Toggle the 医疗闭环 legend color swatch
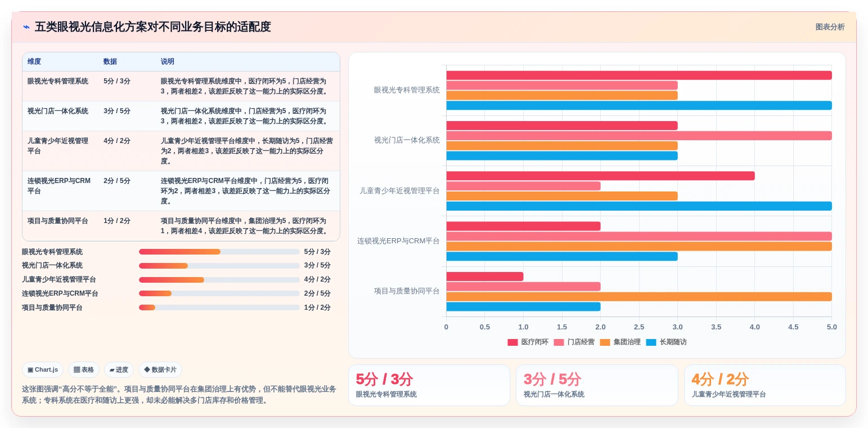868x428 pixels. pyautogui.click(x=512, y=342)
